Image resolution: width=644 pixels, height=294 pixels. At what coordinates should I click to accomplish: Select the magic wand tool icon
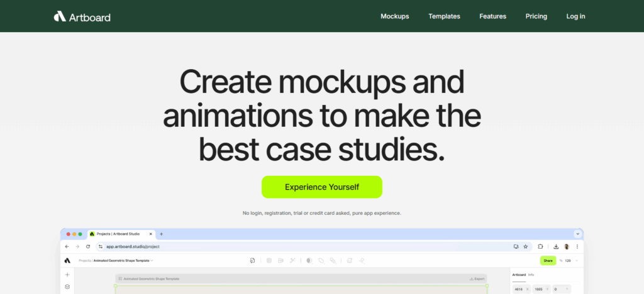[x=292, y=260]
